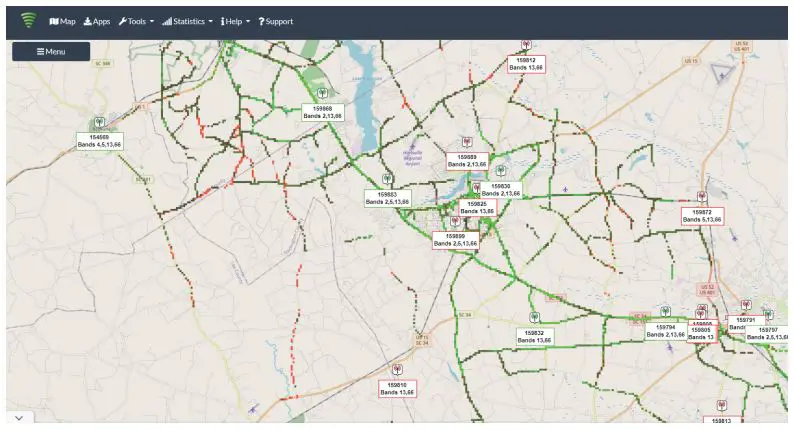Image resolution: width=794 pixels, height=430 pixels.
Task: Select the red tower icon above 159889
Action: click(x=467, y=142)
